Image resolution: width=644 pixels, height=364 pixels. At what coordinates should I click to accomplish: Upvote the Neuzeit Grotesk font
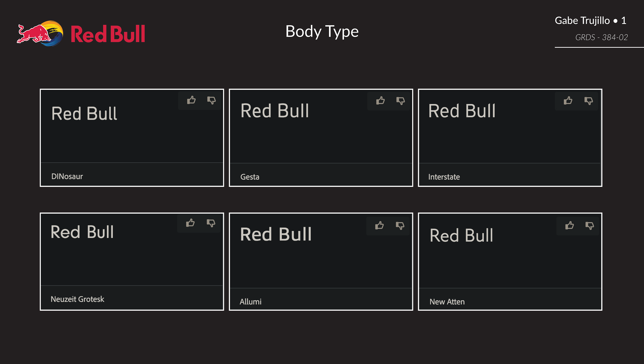point(190,223)
